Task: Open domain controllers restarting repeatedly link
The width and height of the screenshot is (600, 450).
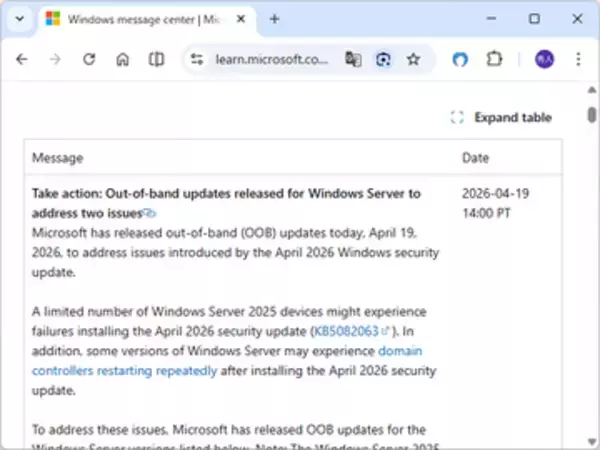Action: click(x=227, y=361)
